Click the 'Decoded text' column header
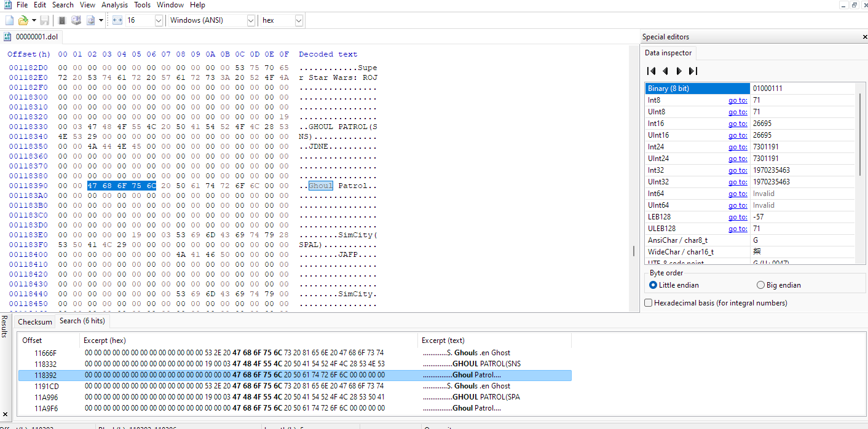The height and width of the screenshot is (429, 868). (x=328, y=54)
